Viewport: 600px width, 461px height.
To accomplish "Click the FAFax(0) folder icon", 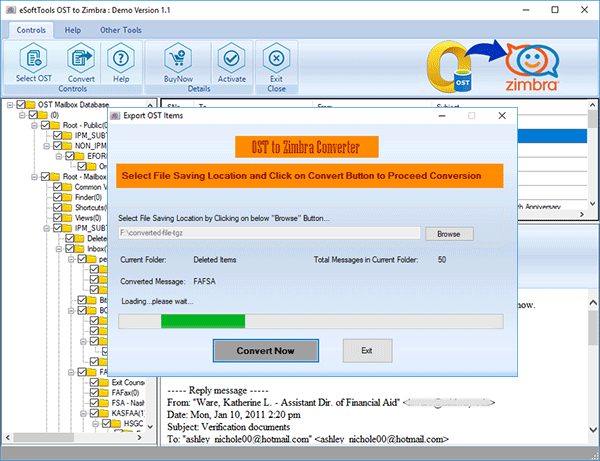I will [104, 393].
